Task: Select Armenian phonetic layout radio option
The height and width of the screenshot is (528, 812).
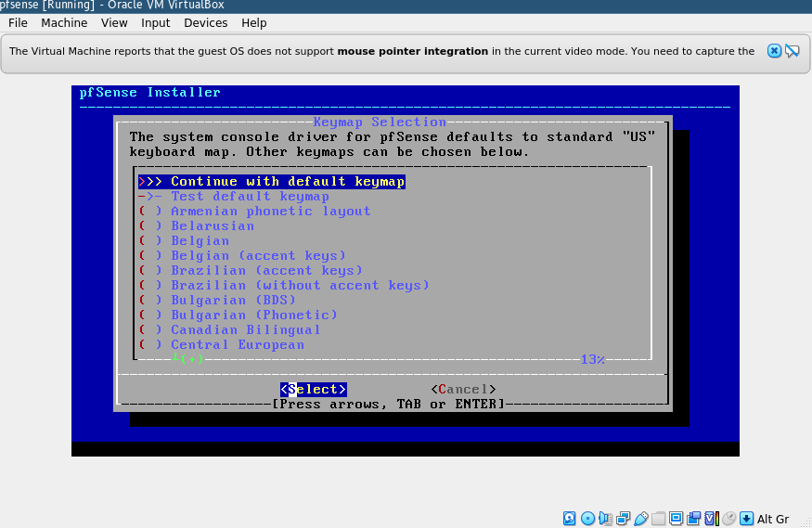Action: [254, 212]
